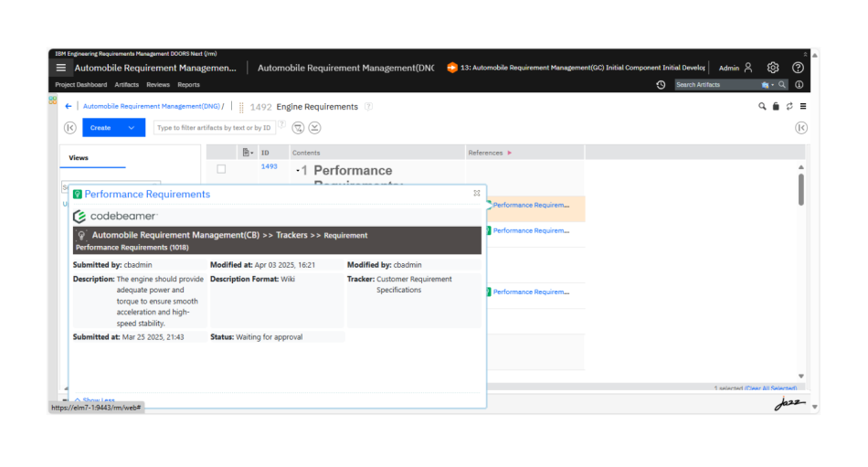Click the find magnifier icon in module toolbar
868x467 pixels.
pyautogui.click(x=762, y=106)
